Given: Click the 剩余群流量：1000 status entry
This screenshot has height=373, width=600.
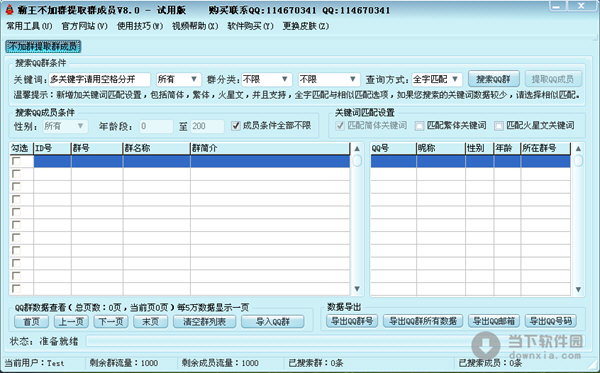Looking at the screenshot, I should pos(124,363).
